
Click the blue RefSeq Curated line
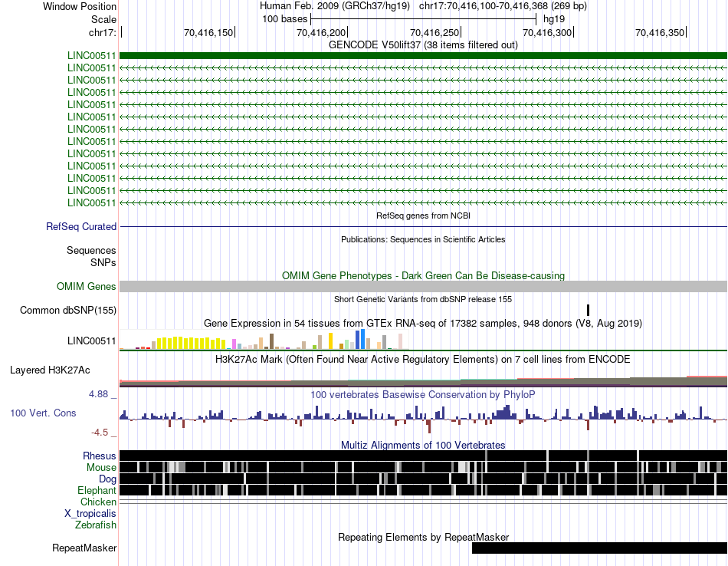(x=424, y=227)
